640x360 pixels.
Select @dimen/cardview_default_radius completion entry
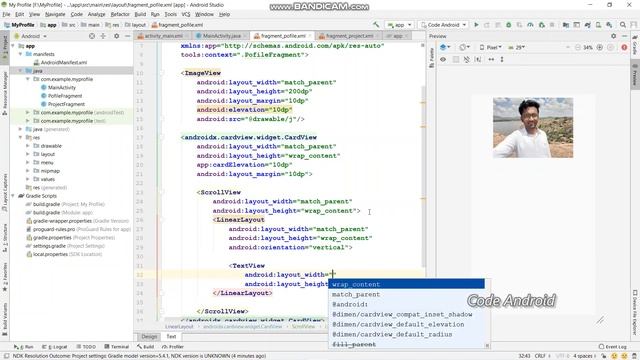407,334
